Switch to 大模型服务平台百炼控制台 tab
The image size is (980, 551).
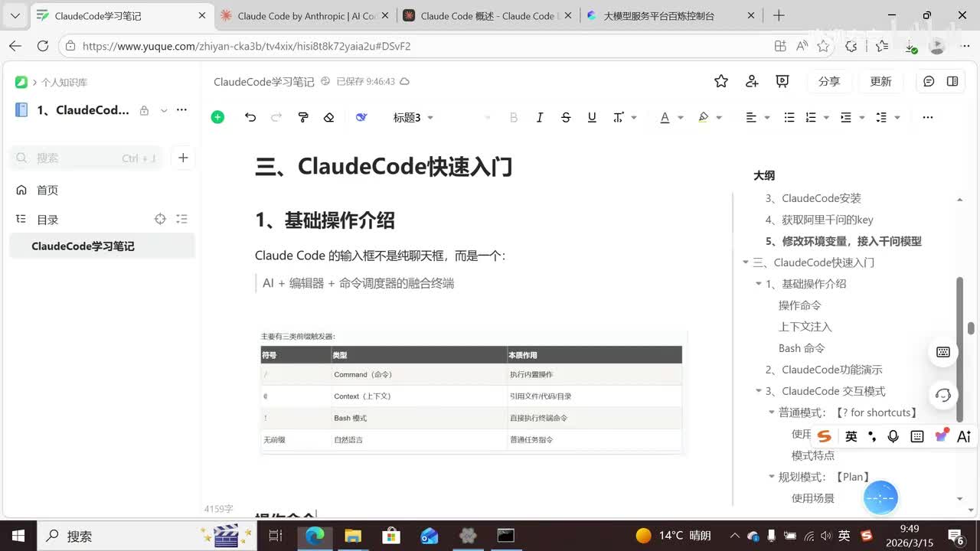(670, 15)
